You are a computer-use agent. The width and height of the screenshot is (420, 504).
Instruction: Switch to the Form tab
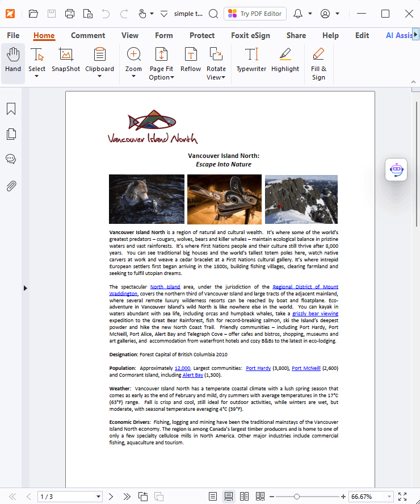coord(164,35)
